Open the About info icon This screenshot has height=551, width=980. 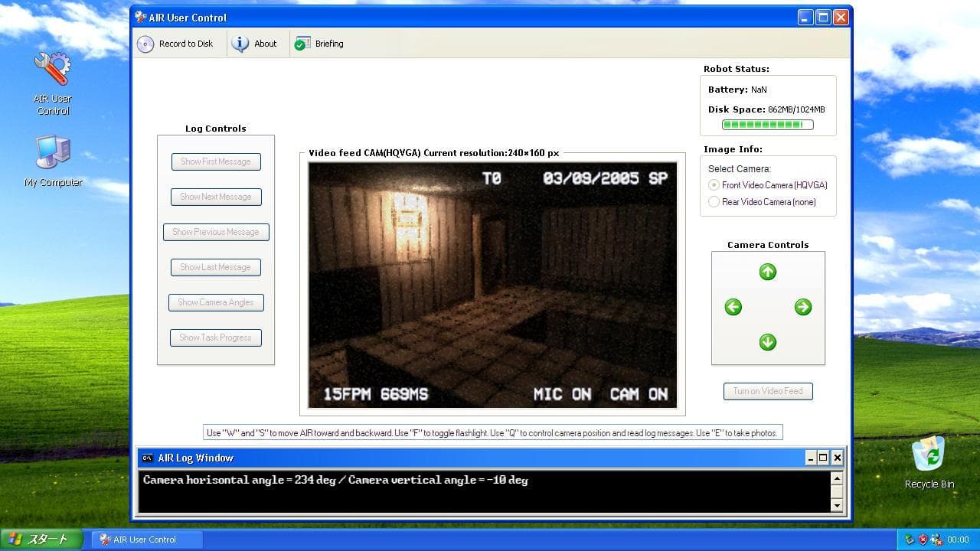point(240,44)
